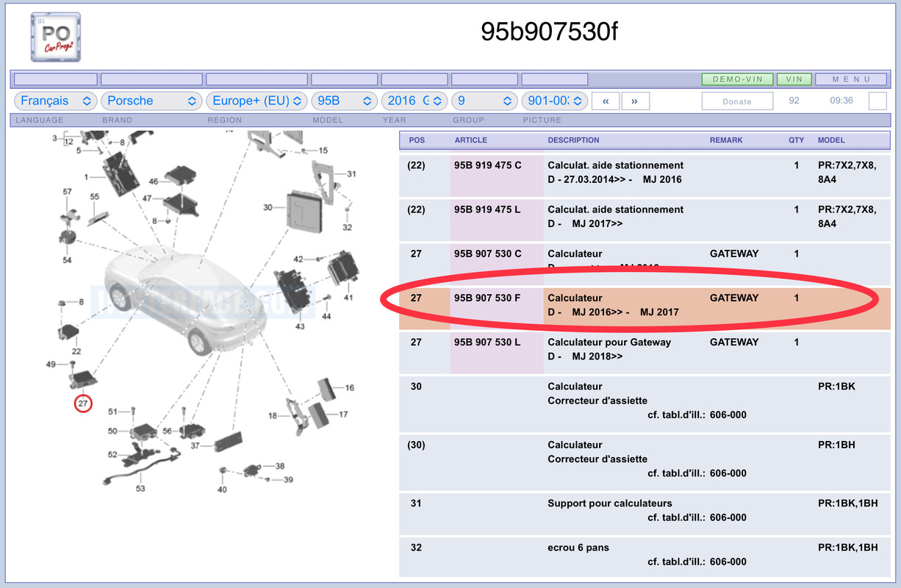The width and height of the screenshot is (901, 588).
Task: Click the GATEWAY remark for 95B 907 530 L
Action: tap(734, 342)
